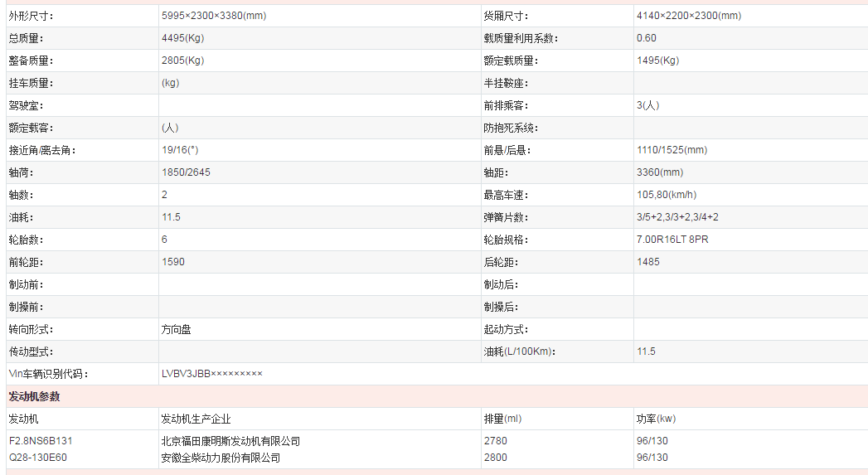
Task: Click the 发动机参数 section header
Action: click(x=34, y=396)
